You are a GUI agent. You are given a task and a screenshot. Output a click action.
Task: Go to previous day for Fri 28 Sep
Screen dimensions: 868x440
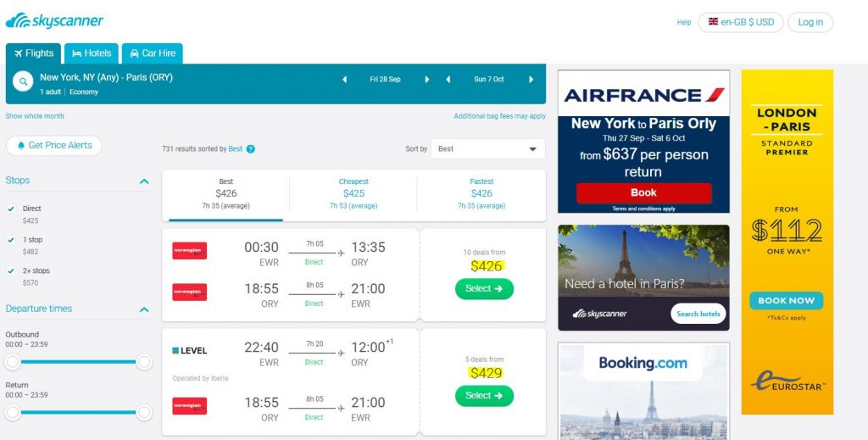click(344, 80)
